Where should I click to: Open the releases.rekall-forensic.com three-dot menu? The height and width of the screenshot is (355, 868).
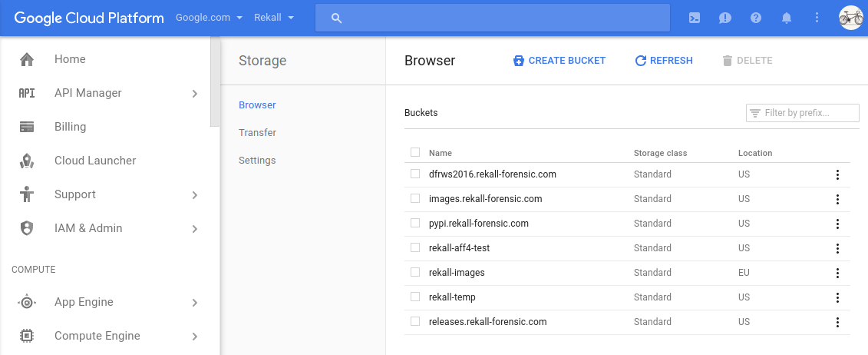click(837, 322)
